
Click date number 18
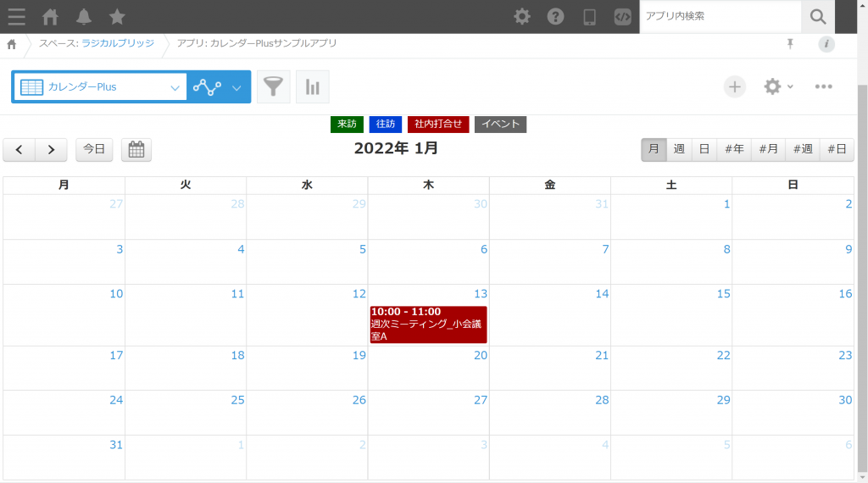pos(237,355)
